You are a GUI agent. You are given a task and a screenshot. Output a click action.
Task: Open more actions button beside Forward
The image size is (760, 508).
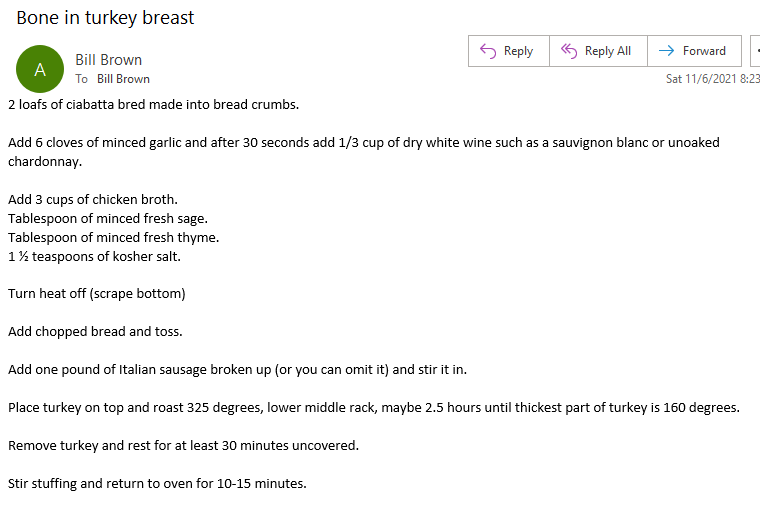755,51
